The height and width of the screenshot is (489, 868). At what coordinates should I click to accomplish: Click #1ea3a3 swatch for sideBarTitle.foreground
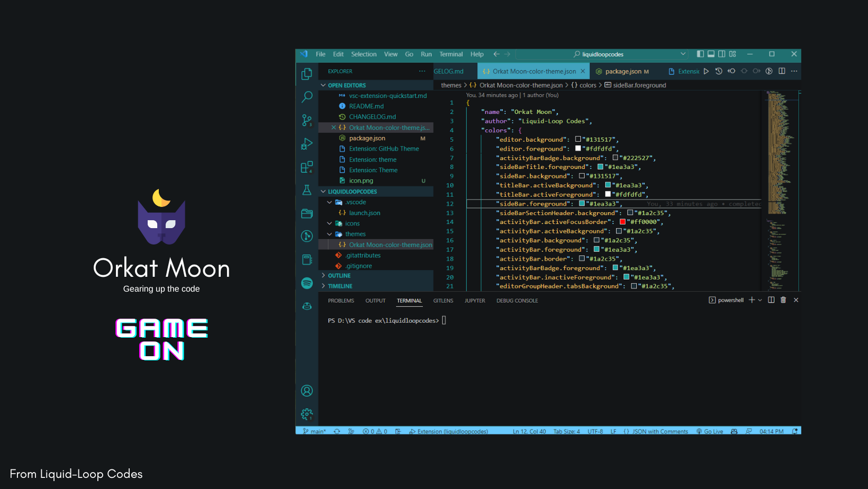[600, 167]
